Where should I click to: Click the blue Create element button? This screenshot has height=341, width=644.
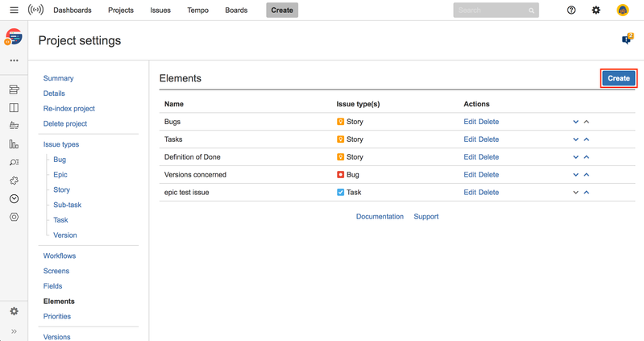click(618, 78)
